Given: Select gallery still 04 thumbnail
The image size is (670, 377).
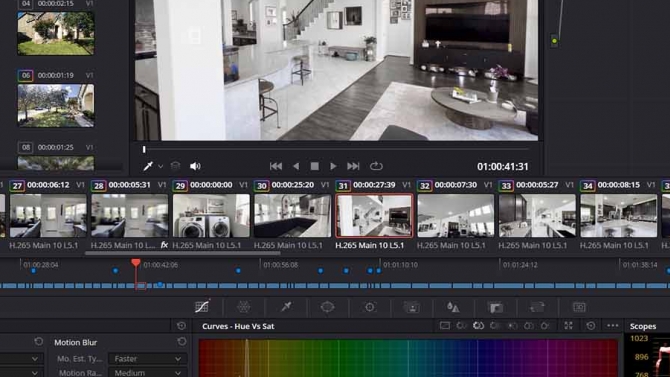Looking at the screenshot, I should [56, 33].
